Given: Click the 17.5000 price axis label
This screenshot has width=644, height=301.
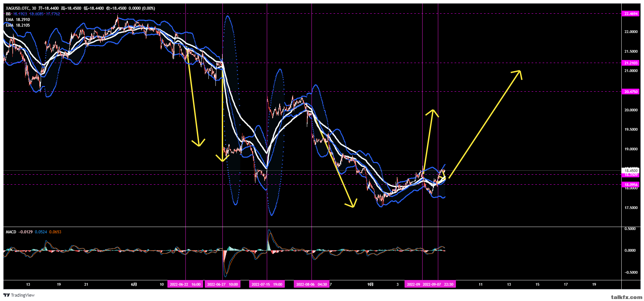Looking at the screenshot, I should click(631, 208).
